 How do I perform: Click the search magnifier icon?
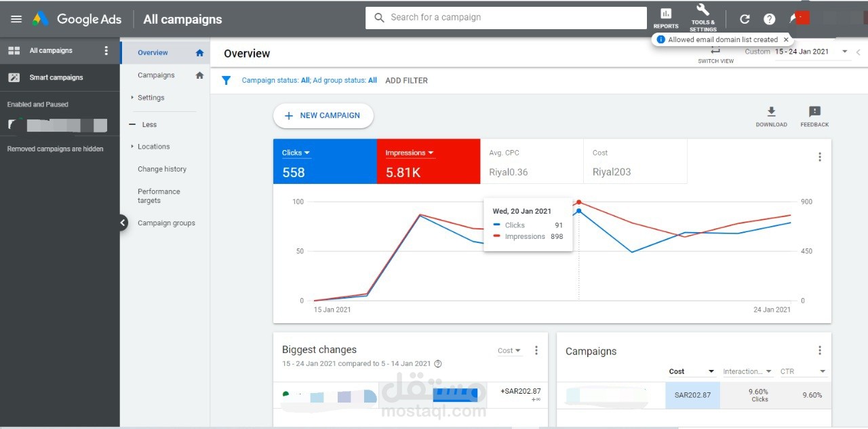pyautogui.click(x=379, y=18)
